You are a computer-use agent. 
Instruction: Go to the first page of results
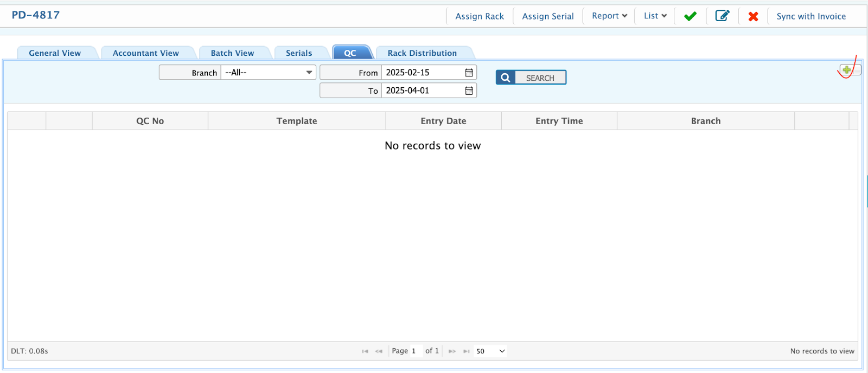click(365, 351)
